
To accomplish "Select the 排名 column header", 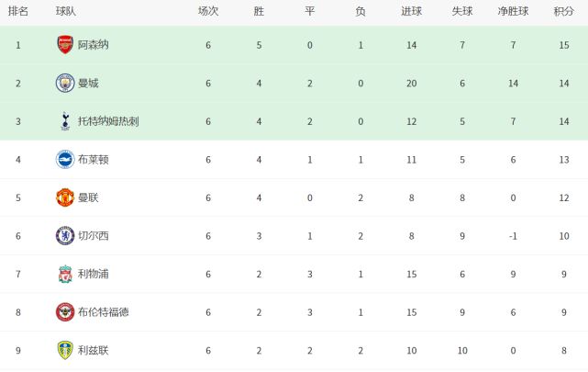I will click(x=18, y=11).
